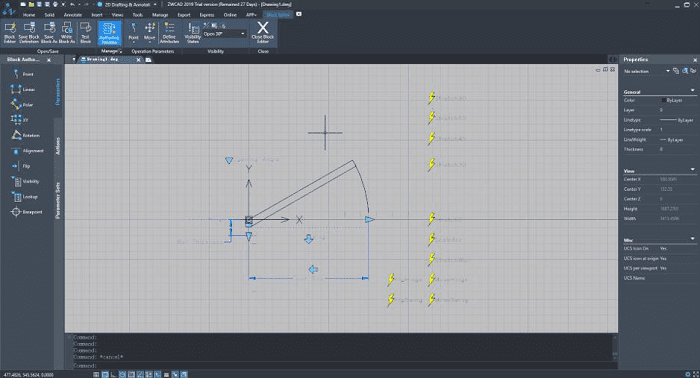The image size is (700, 378).
Task: Run Test Block from ribbon
Action: (85, 33)
